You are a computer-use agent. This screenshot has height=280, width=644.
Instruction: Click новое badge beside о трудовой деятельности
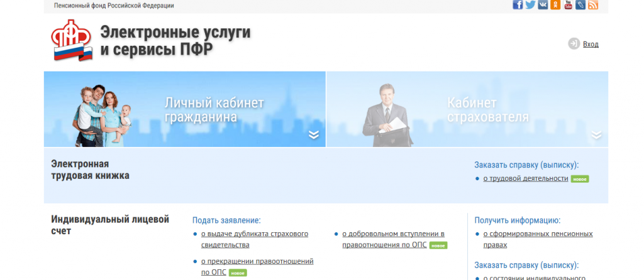[x=580, y=179]
